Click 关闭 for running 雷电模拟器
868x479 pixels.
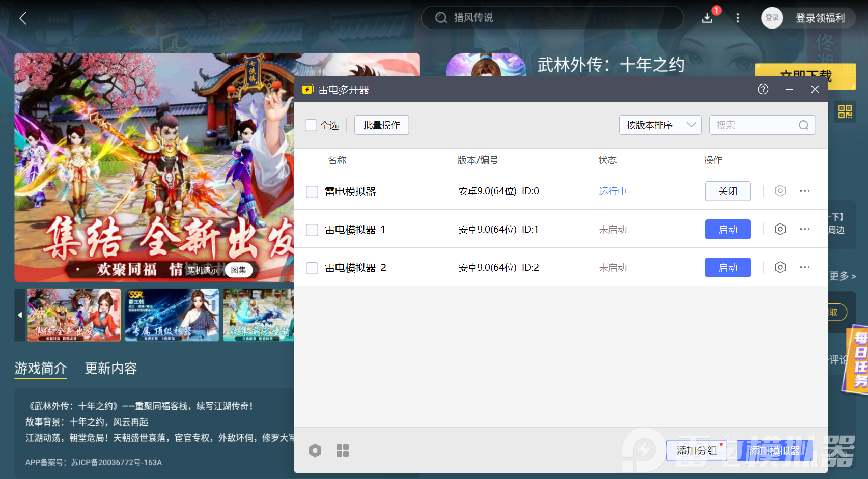click(x=728, y=191)
